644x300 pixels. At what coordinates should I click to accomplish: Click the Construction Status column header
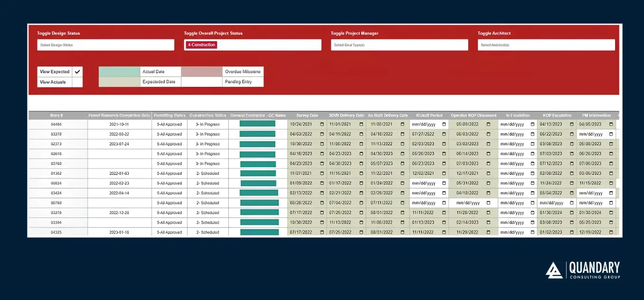(x=208, y=115)
